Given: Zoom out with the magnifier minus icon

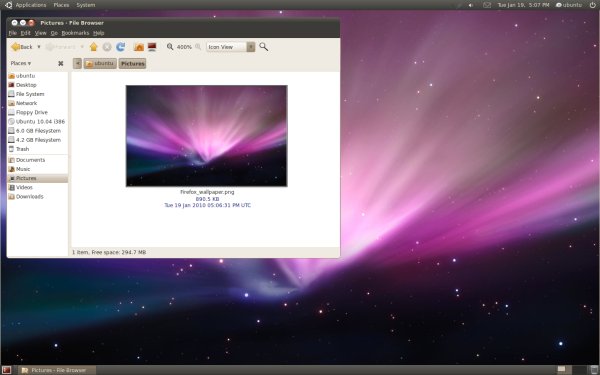Looking at the screenshot, I should pos(170,47).
